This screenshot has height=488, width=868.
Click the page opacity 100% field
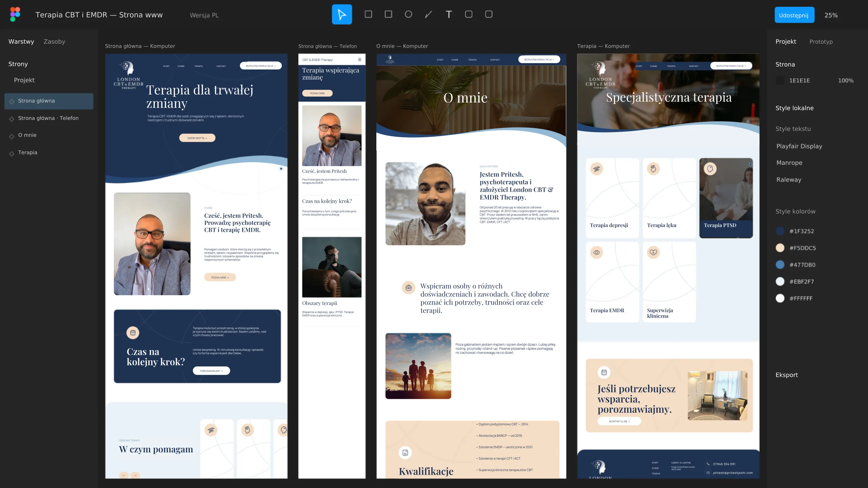coord(846,81)
